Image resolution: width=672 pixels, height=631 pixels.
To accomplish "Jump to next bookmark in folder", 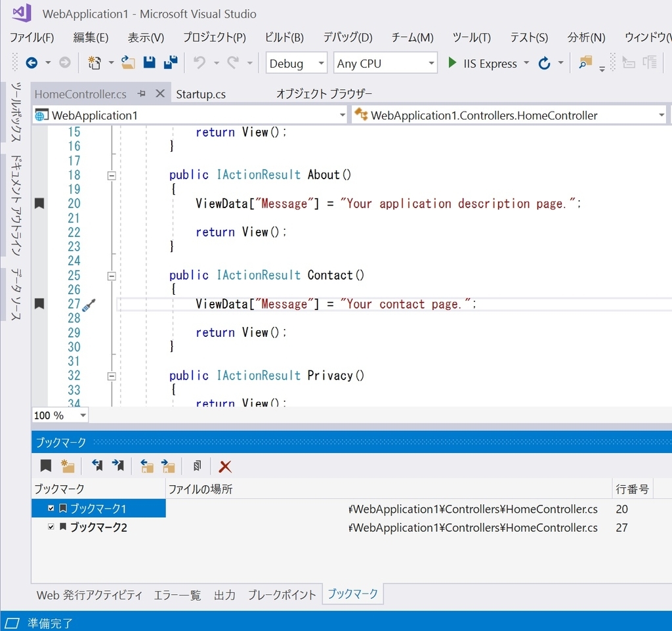I will click(x=168, y=466).
